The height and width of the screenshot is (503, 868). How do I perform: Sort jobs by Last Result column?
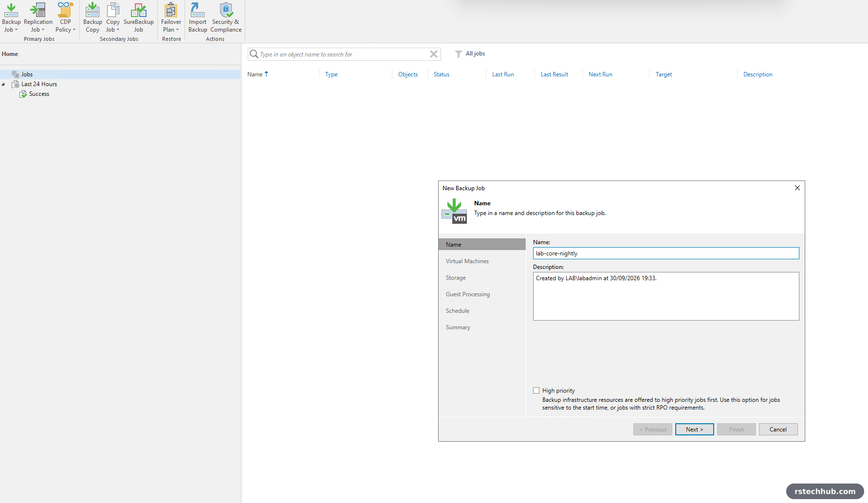point(554,74)
